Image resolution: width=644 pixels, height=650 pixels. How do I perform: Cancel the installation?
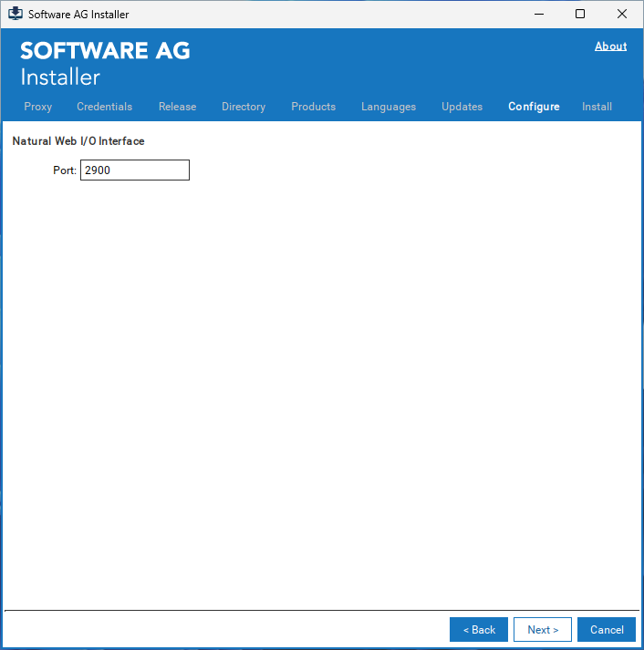click(x=607, y=629)
